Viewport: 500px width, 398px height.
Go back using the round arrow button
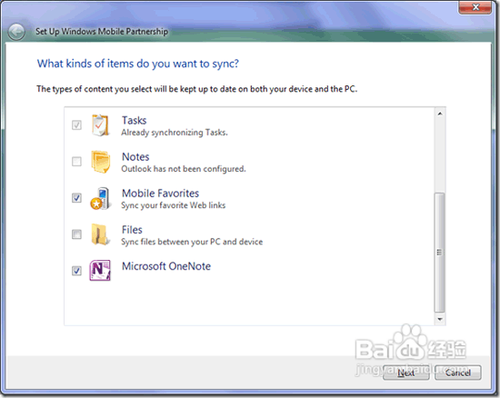[16, 32]
